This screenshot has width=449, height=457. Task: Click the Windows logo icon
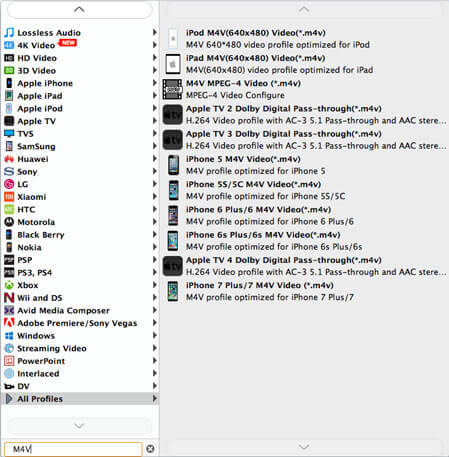9,336
